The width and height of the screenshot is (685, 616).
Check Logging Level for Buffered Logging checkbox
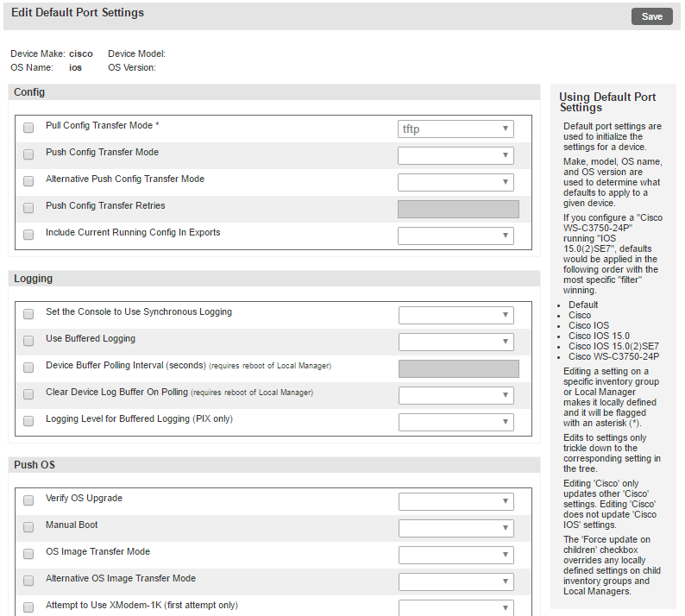click(28, 421)
